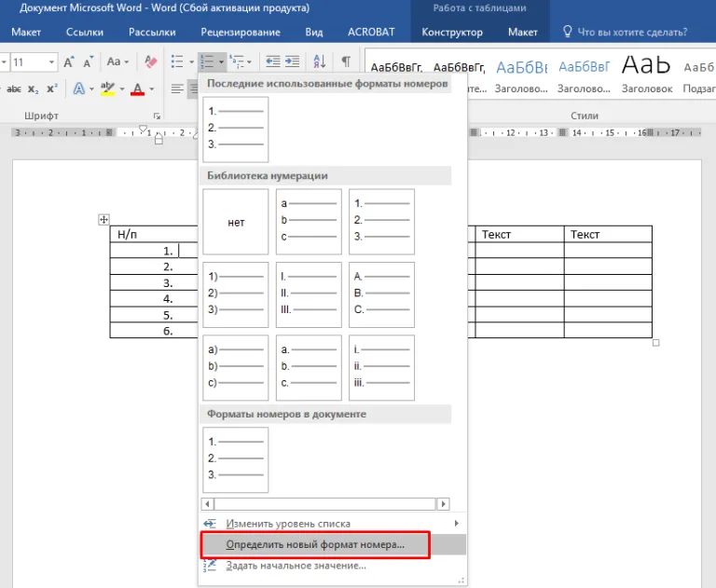Click the Clear All Formatting eraser icon
This screenshot has width=716, height=588.
(x=151, y=62)
